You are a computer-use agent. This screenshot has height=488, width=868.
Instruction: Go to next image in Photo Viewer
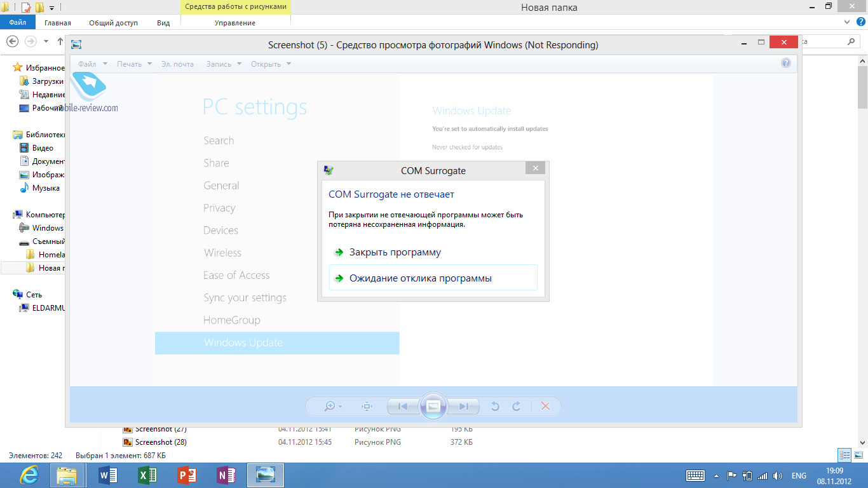click(x=464, y=407)
